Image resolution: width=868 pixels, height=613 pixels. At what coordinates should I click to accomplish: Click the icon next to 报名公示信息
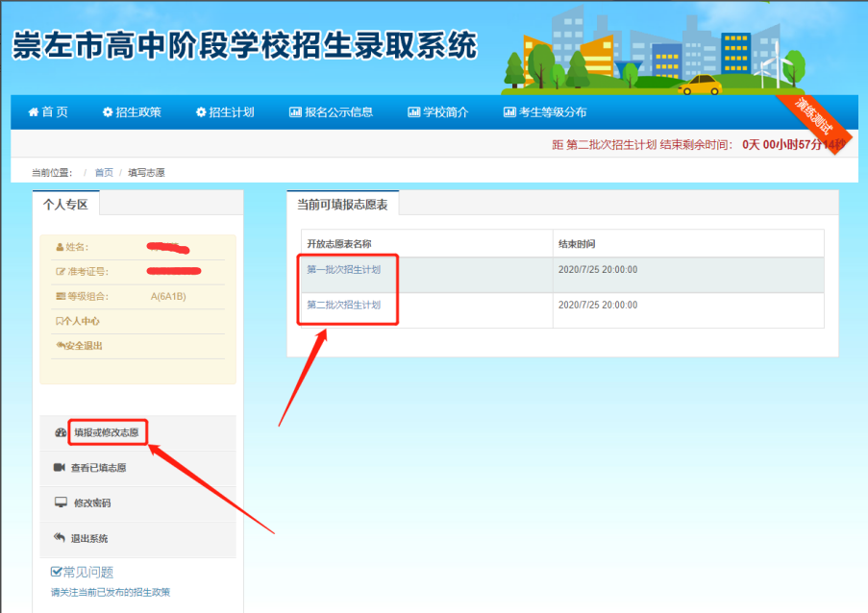pyautogui.click(x=295, y=112)
